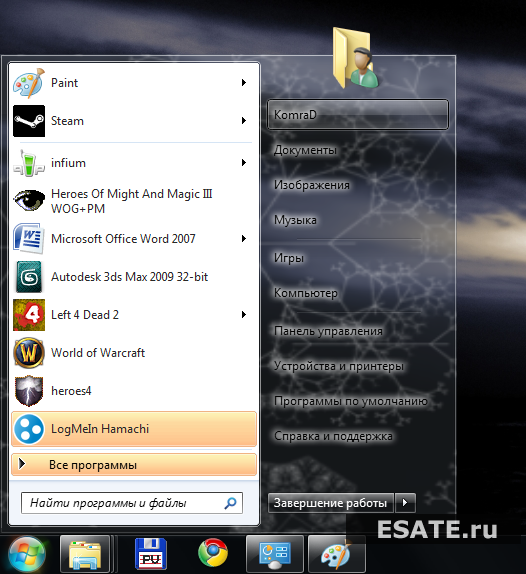Expand the infium jump list arrow
The image size is (526, 574).
[244, 163]
